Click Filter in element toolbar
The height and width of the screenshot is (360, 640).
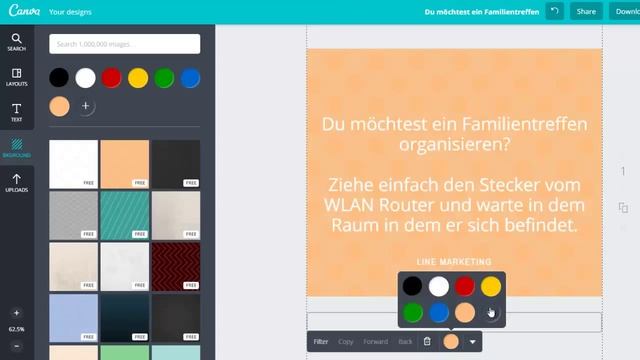coord(321,342)
